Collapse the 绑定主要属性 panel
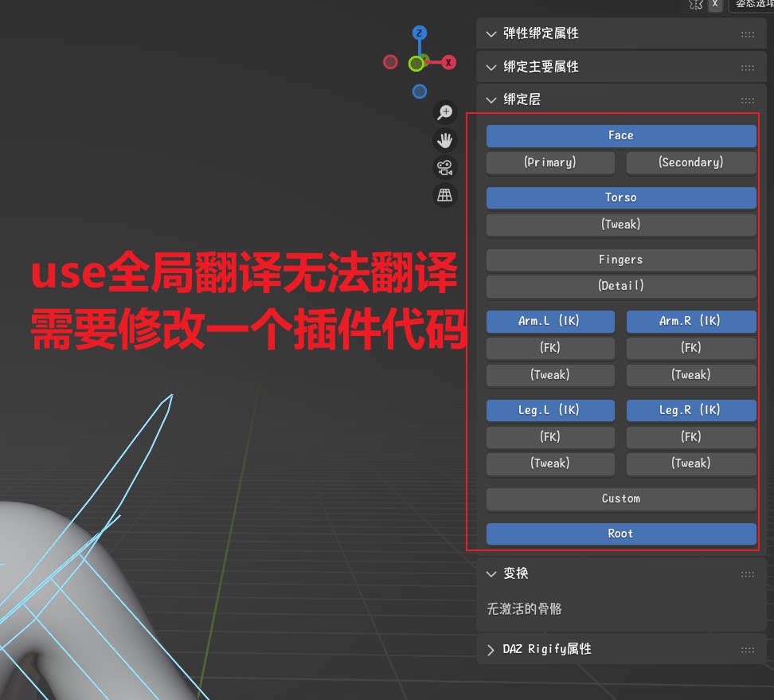 (491, 68)
